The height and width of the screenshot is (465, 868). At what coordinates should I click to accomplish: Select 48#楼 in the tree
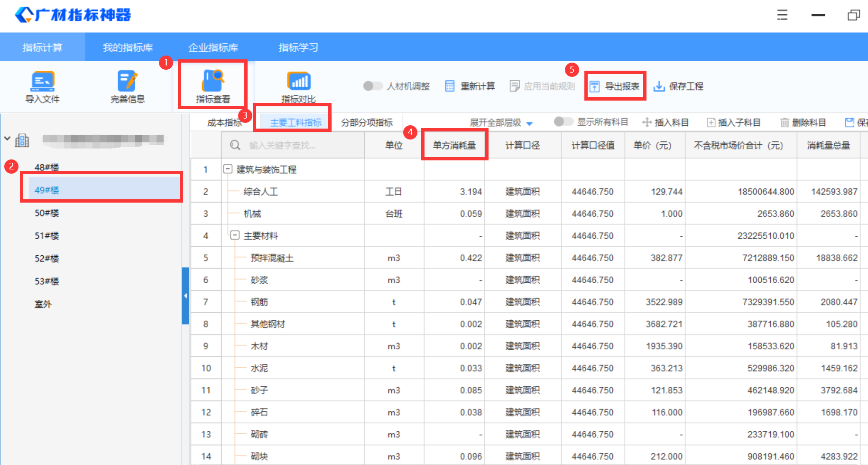[47, 167]
